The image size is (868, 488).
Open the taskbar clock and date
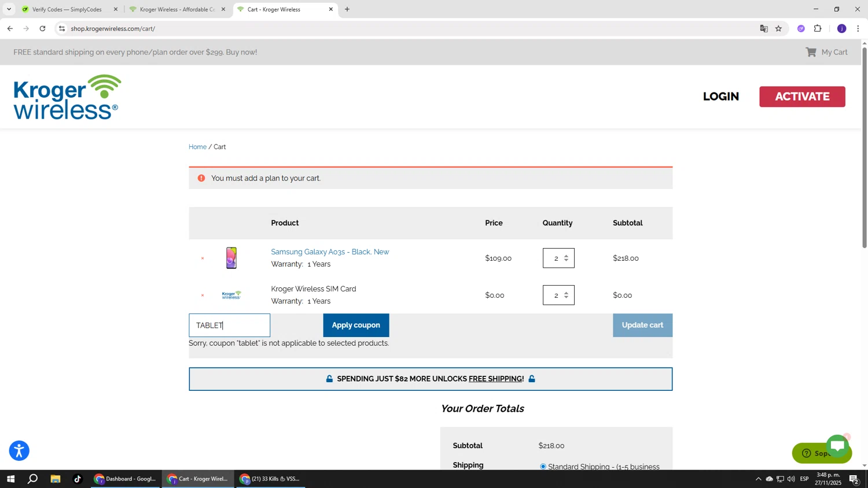[829, 479]
